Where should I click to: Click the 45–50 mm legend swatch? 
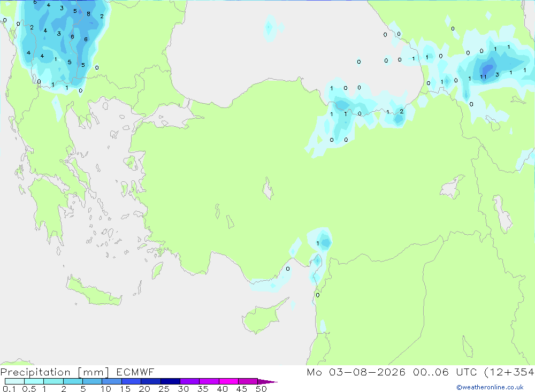click(x=248, y=381)
